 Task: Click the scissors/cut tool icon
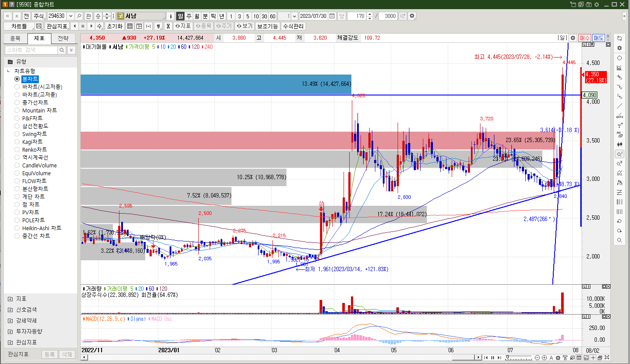coord(167,26)
